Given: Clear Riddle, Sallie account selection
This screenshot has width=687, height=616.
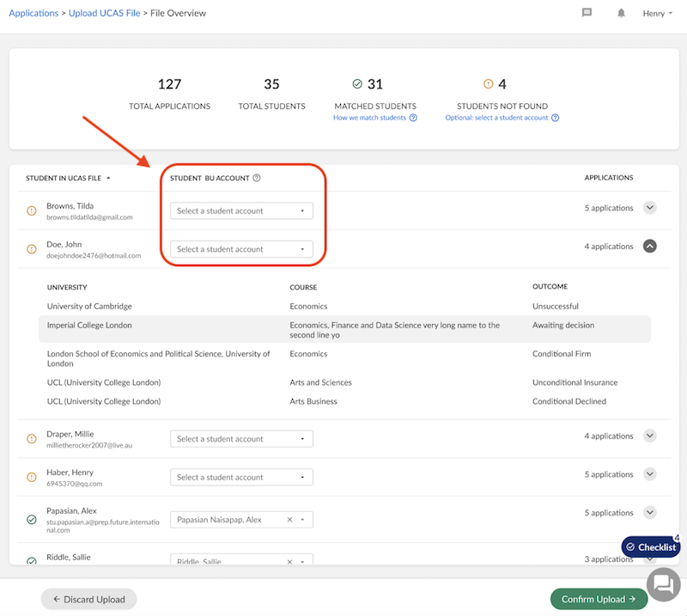Looking at the screenshot, I should 289,561.
